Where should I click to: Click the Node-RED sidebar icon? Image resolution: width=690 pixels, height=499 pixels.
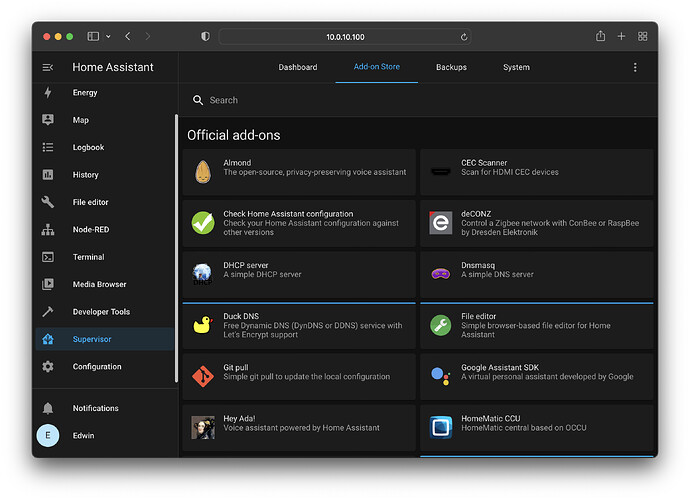[x=48, y=230]
